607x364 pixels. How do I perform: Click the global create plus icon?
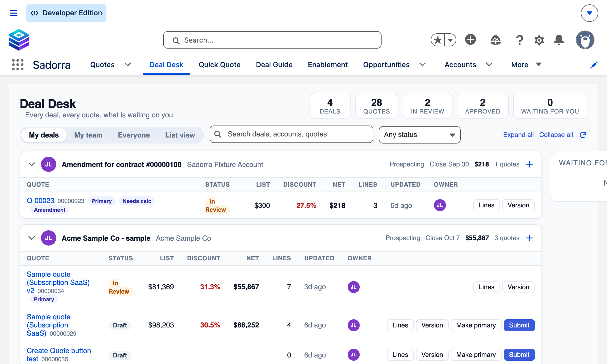(471, 40)
